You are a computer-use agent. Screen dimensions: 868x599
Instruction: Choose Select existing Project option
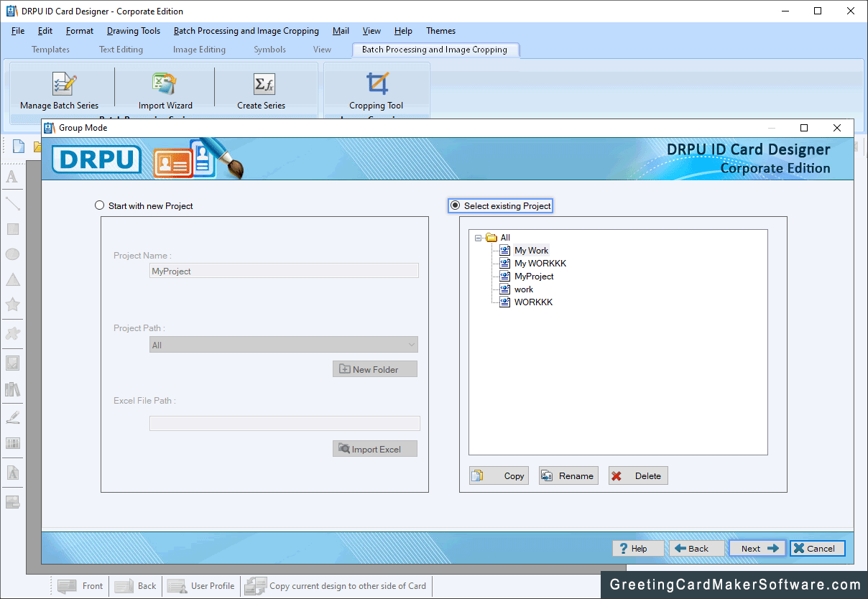500,205
